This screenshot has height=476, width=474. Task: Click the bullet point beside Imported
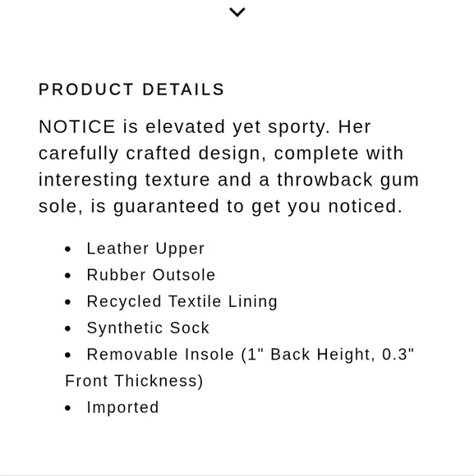67,408
